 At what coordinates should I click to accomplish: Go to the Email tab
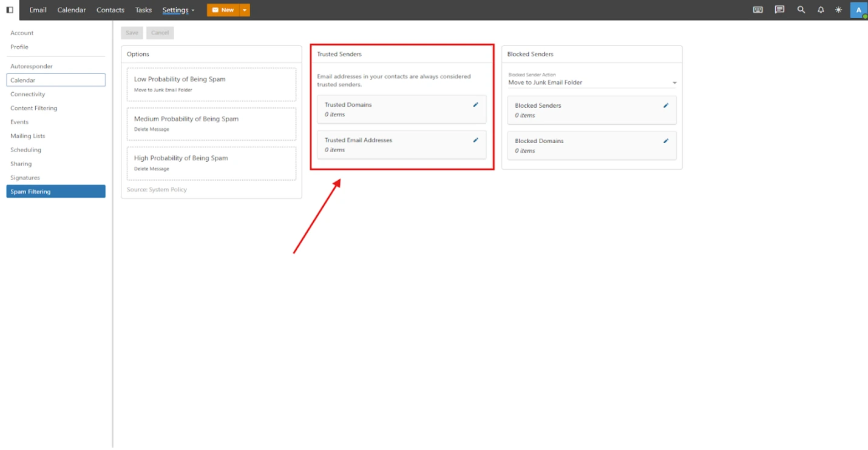click(38, 10)
